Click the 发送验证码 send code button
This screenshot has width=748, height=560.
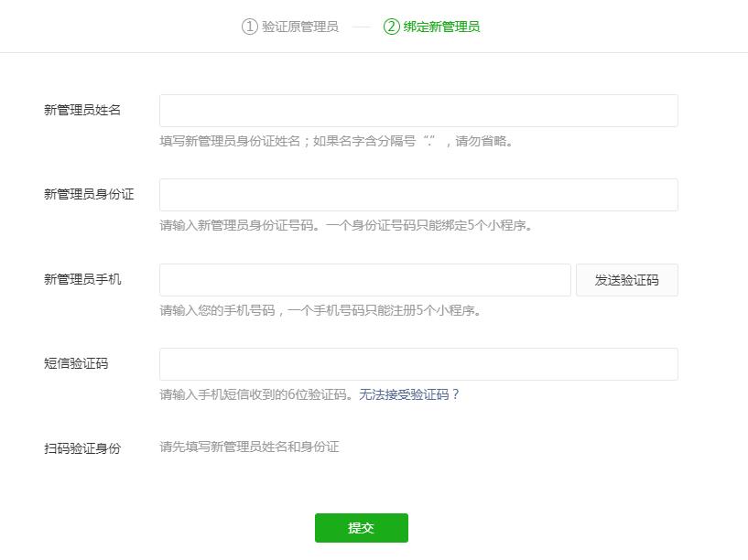tap(627, 280)
